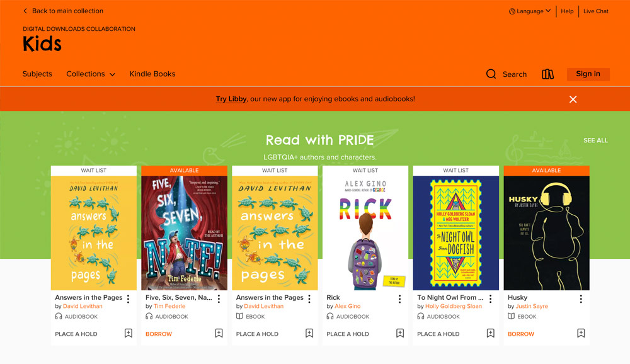The height and width of the screenshot is (364, 630).
Task: Toggle wish list bookmark for Rick
Action: tap(399, 333)
